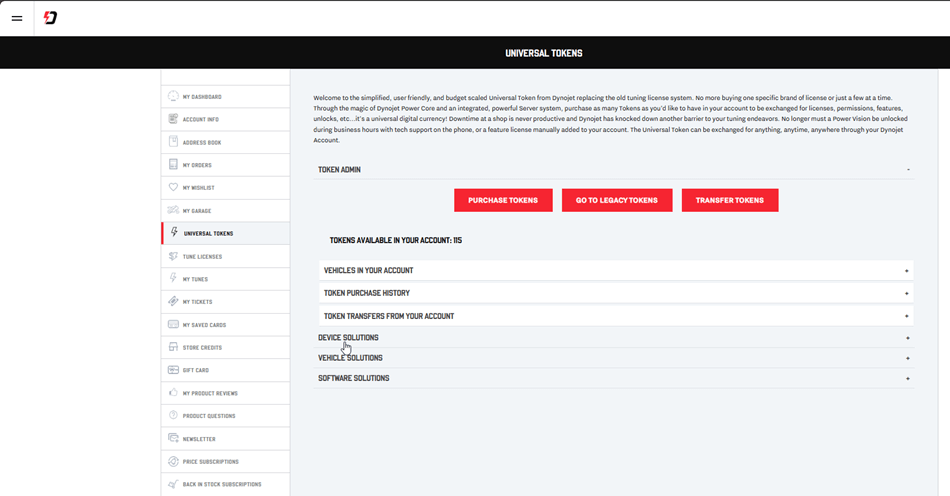Click Vehicles In Your Account label
This screenshot has width=950, height=496.
point(368,271)
